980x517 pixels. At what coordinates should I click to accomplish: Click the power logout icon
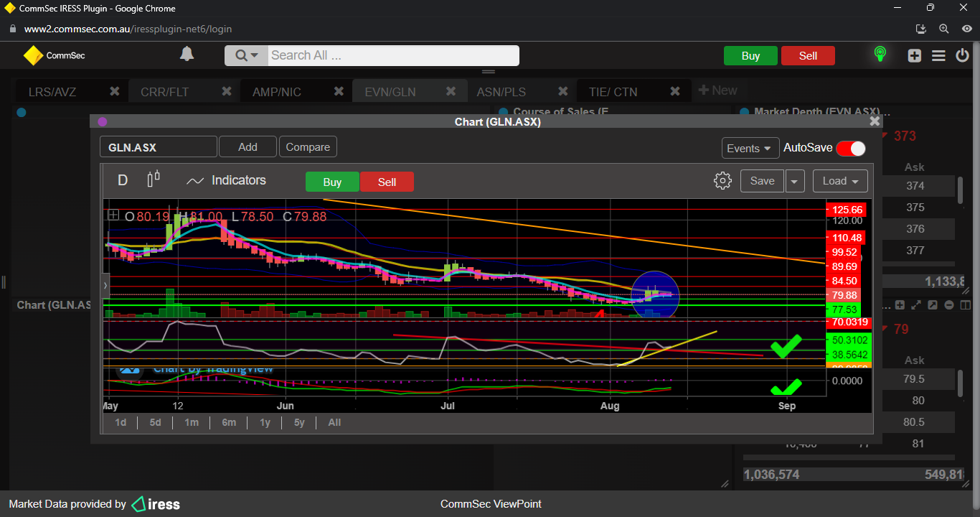(963, 55)
